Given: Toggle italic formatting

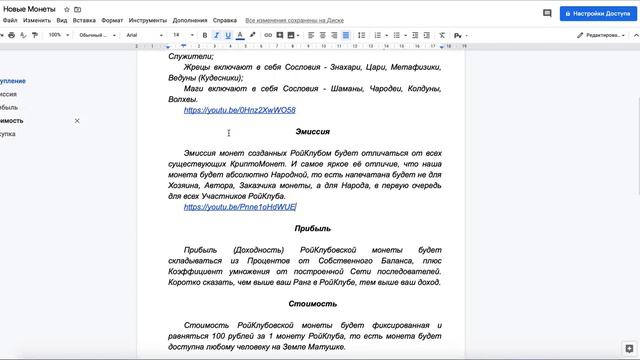Looking at the screenshot, I should [x=216, y=36].
